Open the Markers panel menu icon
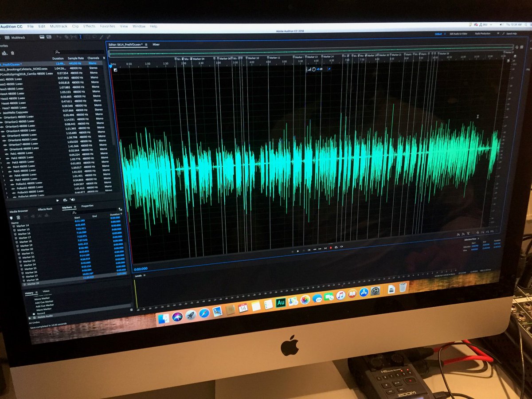Viewport: 532px width, 399px height. pyautogui.click(x=75, y=207)
